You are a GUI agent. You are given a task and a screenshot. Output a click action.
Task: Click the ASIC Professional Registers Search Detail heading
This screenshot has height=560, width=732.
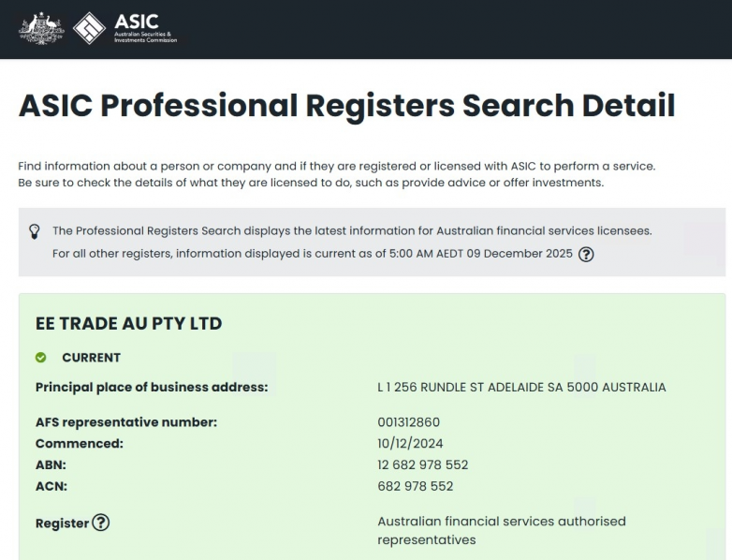[x=346, y=105]
